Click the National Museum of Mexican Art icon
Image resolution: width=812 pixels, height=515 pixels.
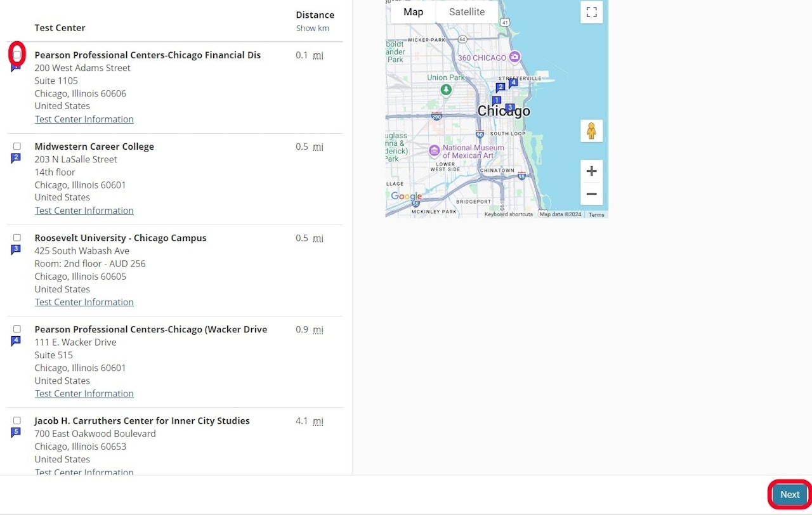click(434, 150)
